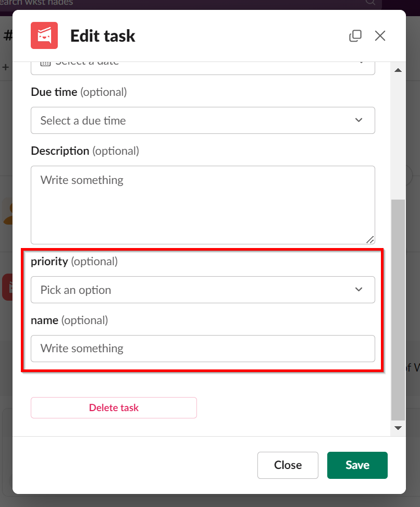This screenshot has height=507, width=420.
Task: Click the scrollbar up arrow
Action: pos(398,70)
